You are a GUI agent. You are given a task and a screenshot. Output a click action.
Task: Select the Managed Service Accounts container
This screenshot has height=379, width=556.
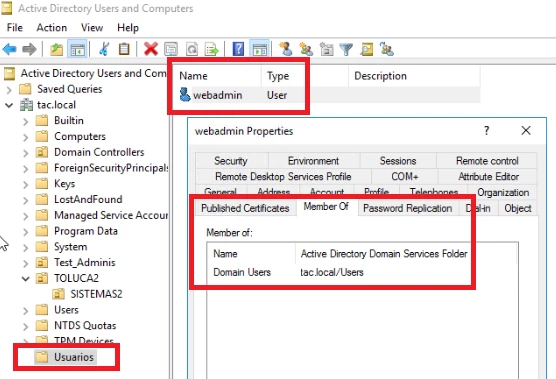point(111,215)
